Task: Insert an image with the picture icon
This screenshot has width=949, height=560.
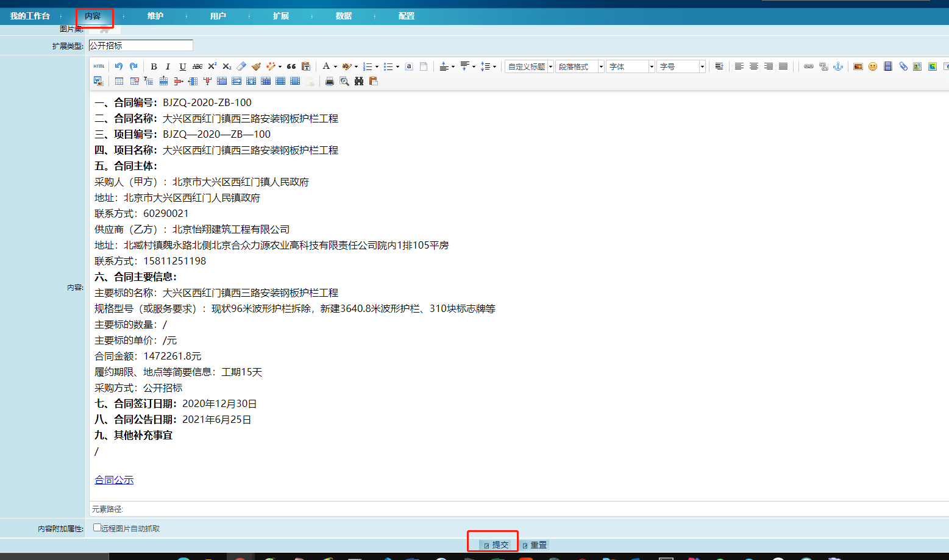Action: tap(858, 66)
